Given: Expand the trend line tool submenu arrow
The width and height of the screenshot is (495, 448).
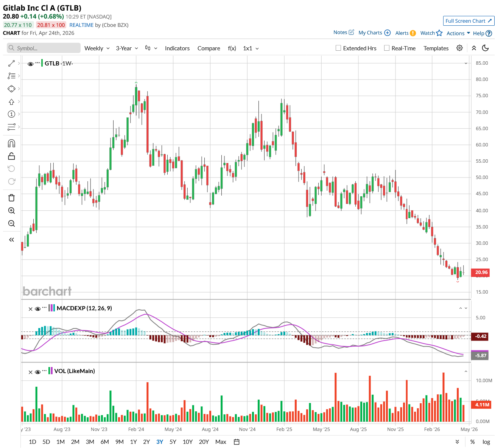Looking at the screenshot, I should tap(19, 64).
